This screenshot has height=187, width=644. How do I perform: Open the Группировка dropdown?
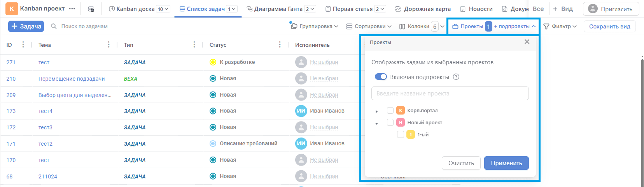[314, 26]
